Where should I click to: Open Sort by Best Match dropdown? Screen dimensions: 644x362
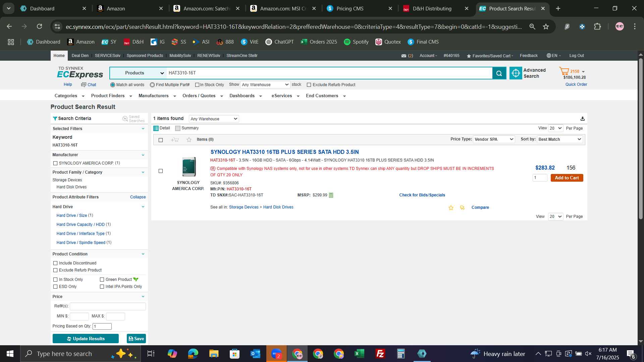[560, 139]
